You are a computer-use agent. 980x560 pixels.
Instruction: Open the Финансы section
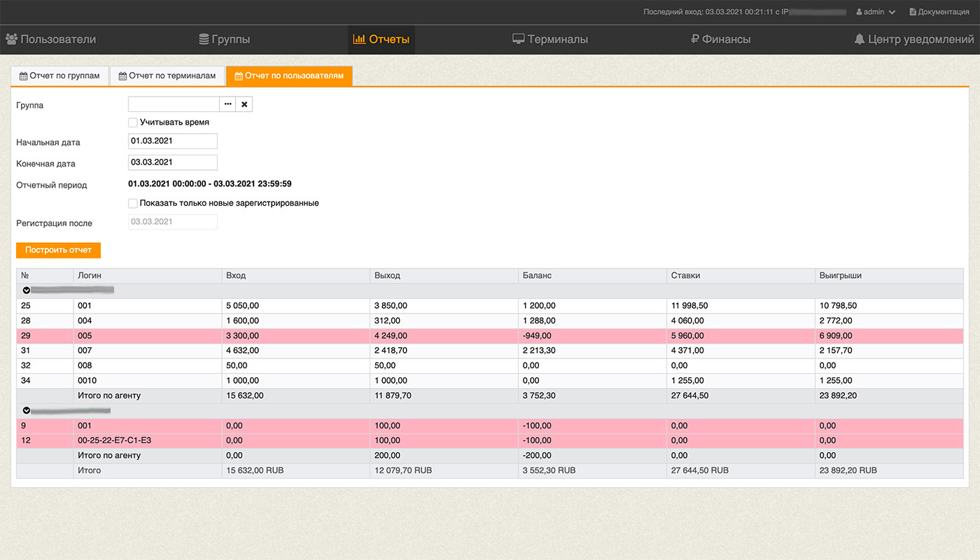pos(720,39)
